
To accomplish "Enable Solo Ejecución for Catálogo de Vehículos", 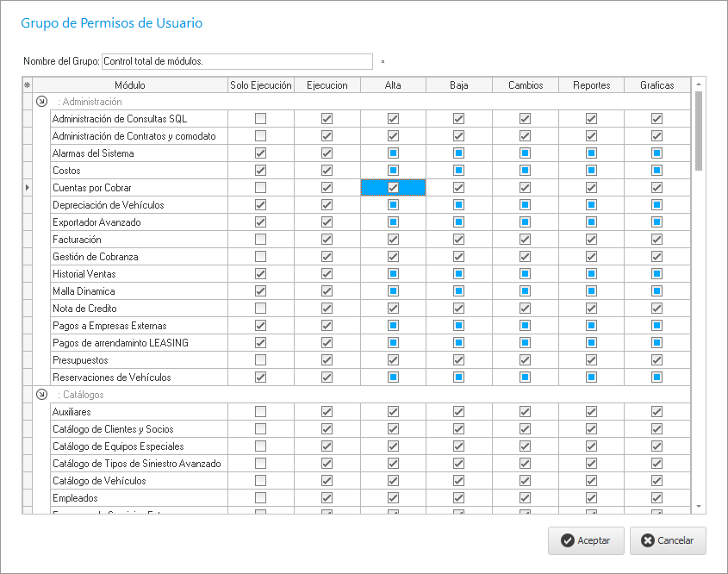I will (260, 481).
